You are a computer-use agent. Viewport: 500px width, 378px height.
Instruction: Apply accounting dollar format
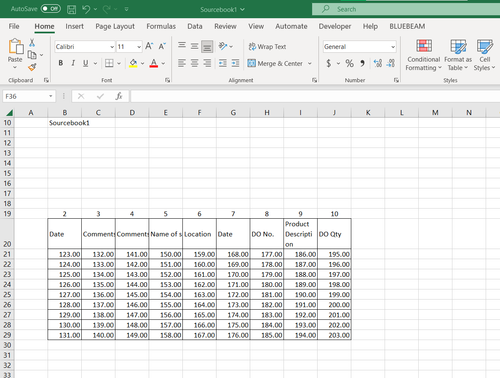pos(329,63)
